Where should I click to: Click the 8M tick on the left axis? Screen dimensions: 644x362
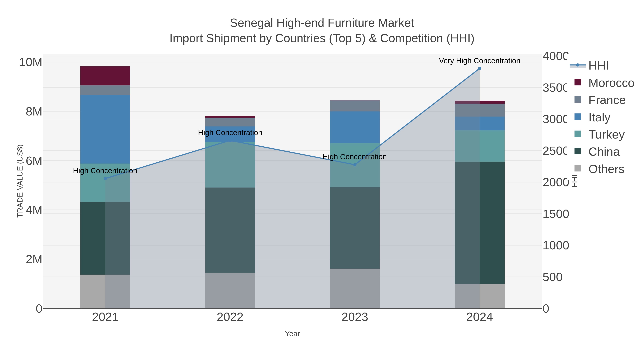[34, 111]
